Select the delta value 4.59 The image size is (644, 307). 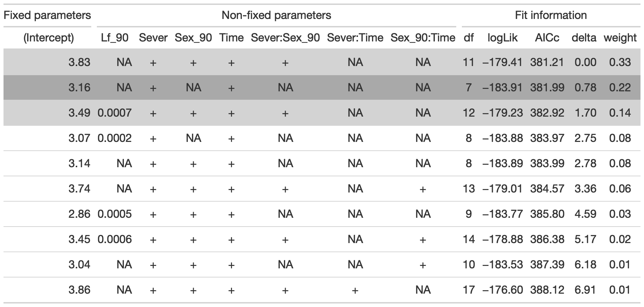585,214
